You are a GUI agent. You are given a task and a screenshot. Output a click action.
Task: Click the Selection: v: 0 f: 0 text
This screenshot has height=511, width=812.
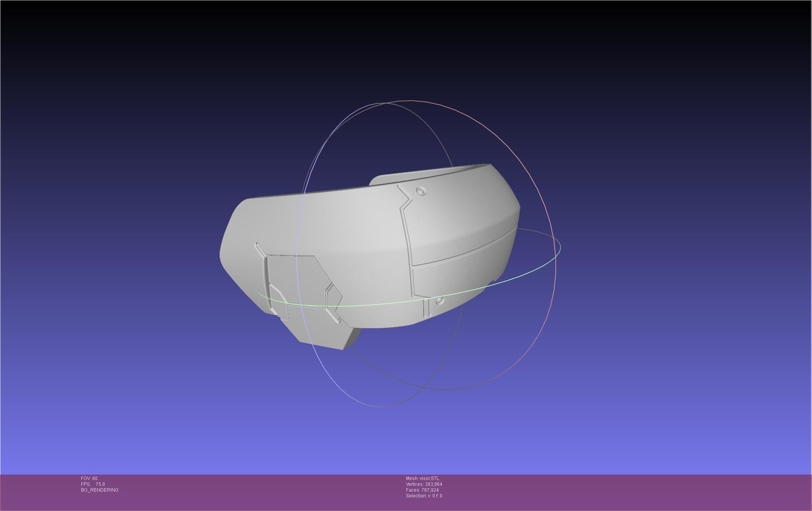424,496
